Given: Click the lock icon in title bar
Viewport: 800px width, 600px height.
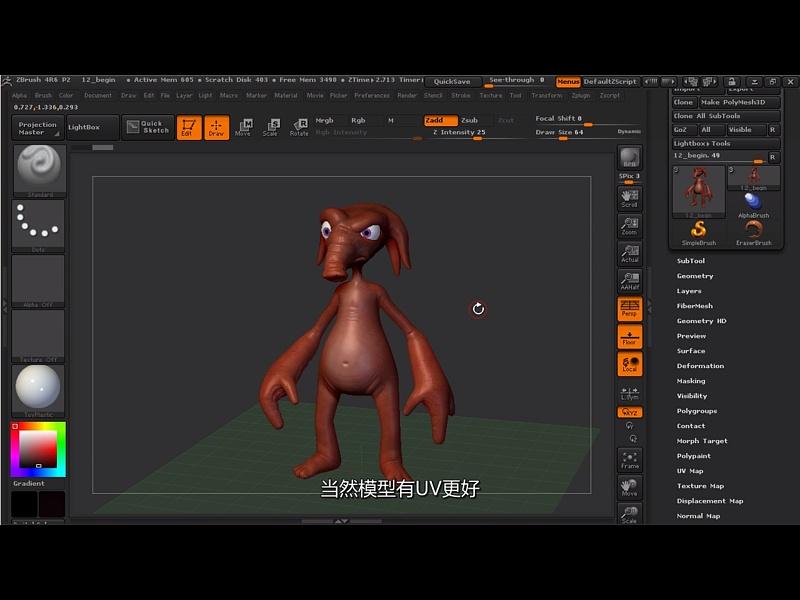Looking at the screenshot, I should pos(732,82).
